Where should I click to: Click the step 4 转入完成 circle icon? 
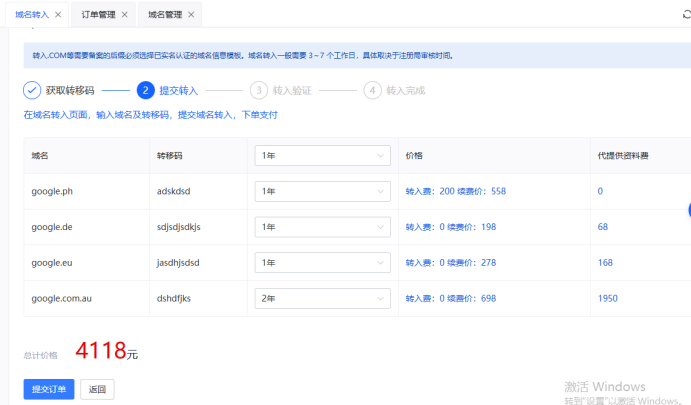(x=372, y=90)
